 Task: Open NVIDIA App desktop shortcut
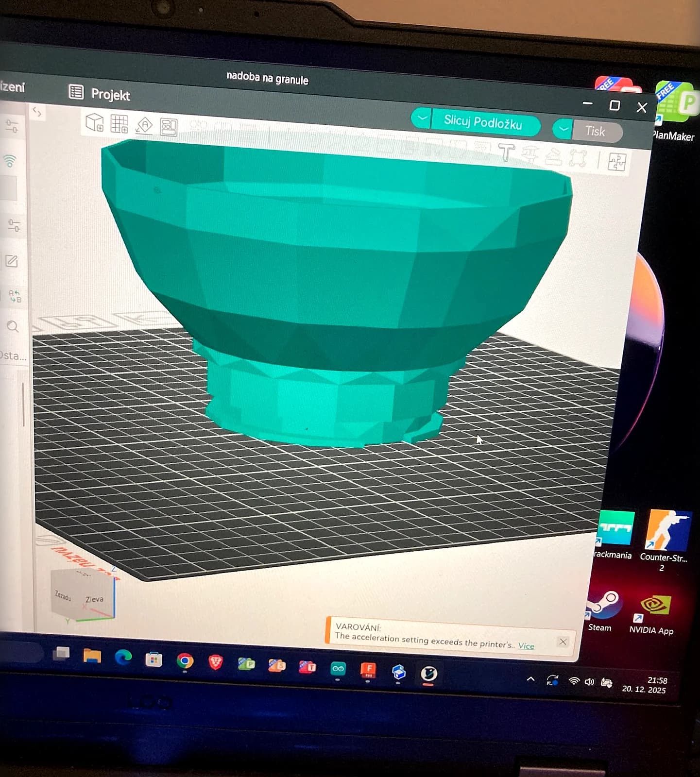coord(651,615)
